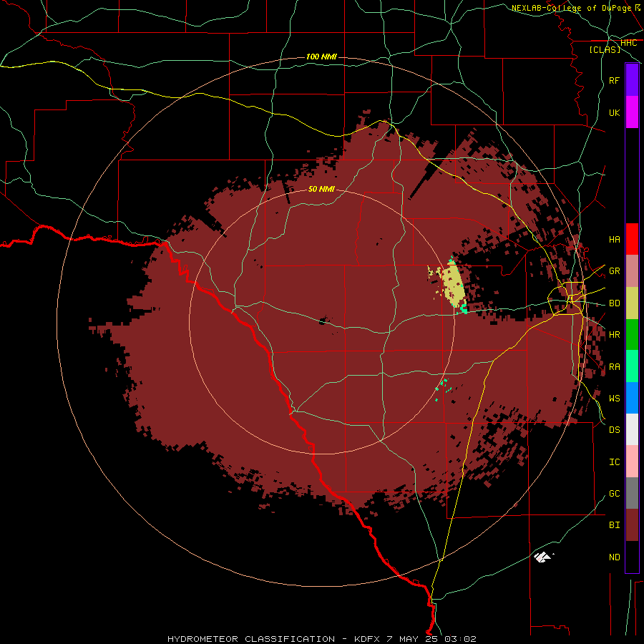Click the small black radar site gap at center

coord(323,321)
